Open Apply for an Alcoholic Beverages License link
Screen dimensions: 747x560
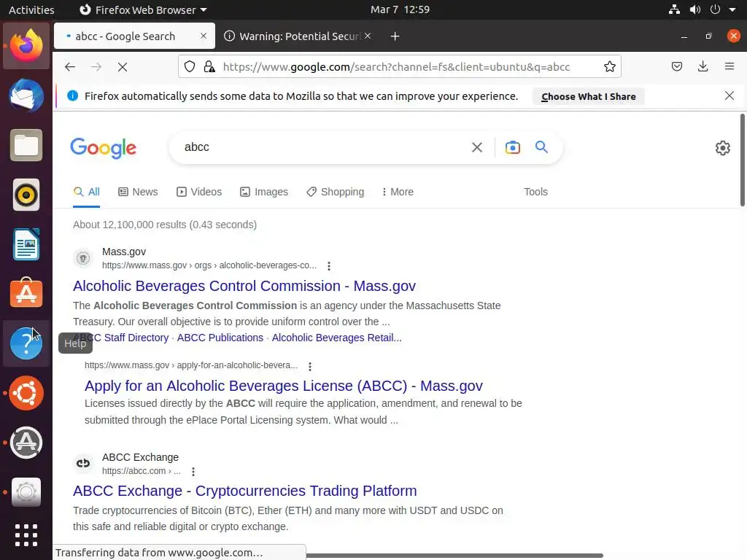284,386
